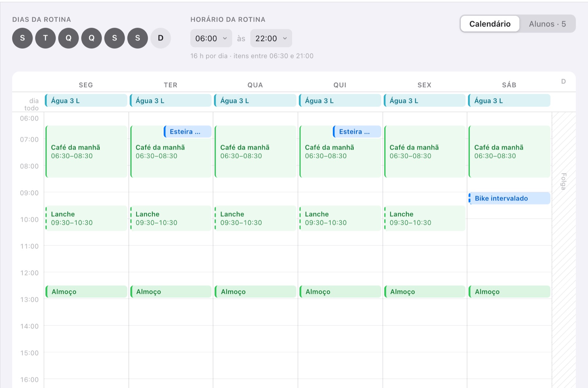This screenshot has height=388, width=588.
Task: Select Thursday's Almoço event
Action: point(340,292)
